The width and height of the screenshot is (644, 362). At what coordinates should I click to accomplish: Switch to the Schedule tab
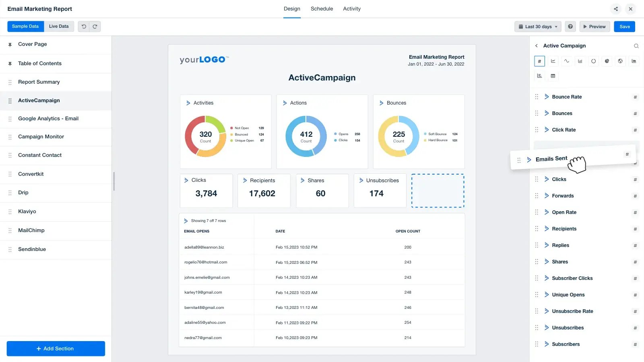click(322, 8)
